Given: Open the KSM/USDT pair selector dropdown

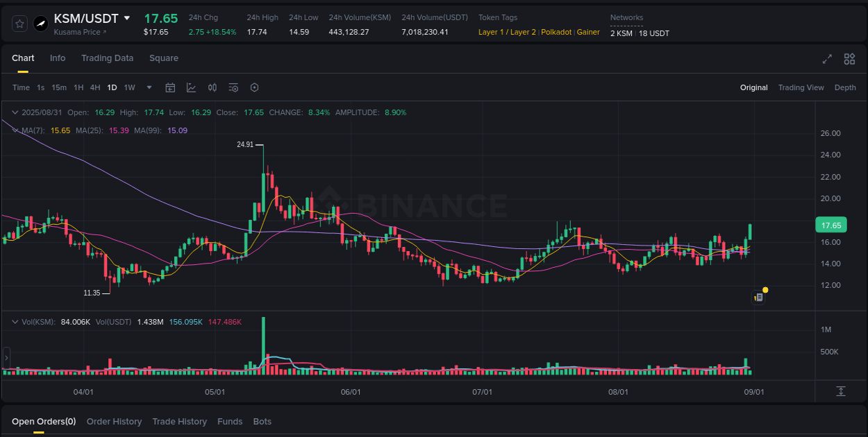Looking at the screenshot, I should tap(128, 18).
